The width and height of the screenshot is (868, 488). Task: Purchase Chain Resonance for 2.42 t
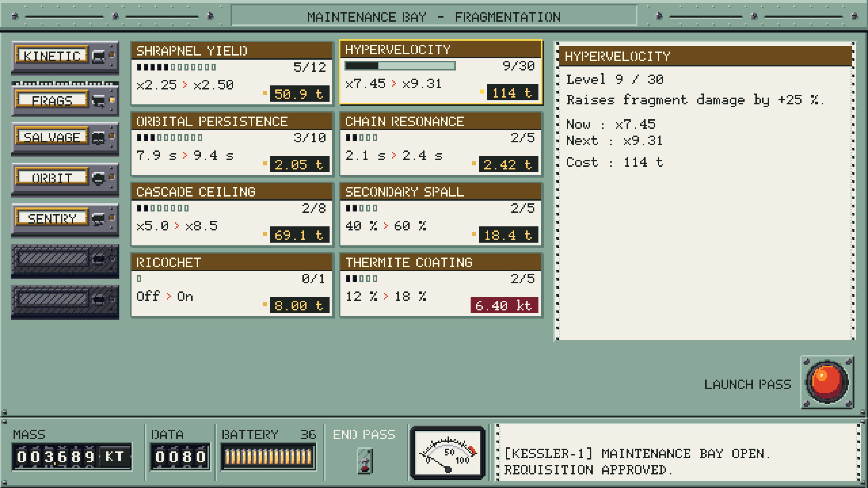tap(508, 164)
